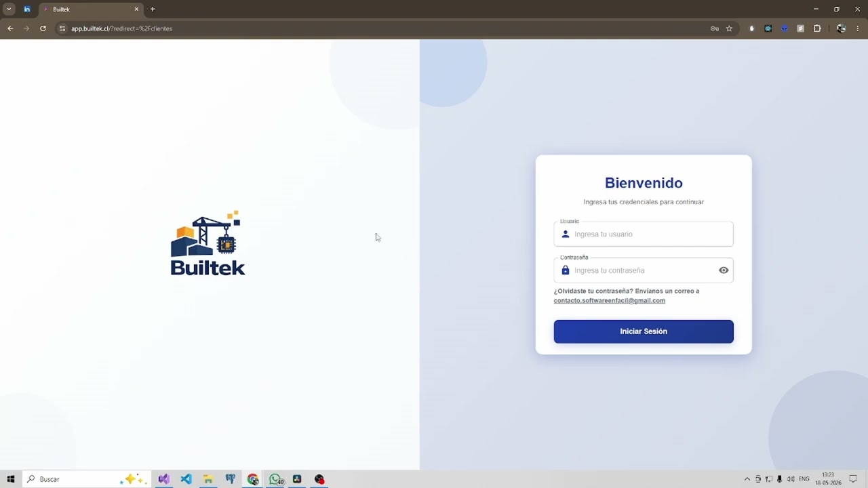Open password manager key icon
Viewport: 868px width, 488px height.
[715, 28]
